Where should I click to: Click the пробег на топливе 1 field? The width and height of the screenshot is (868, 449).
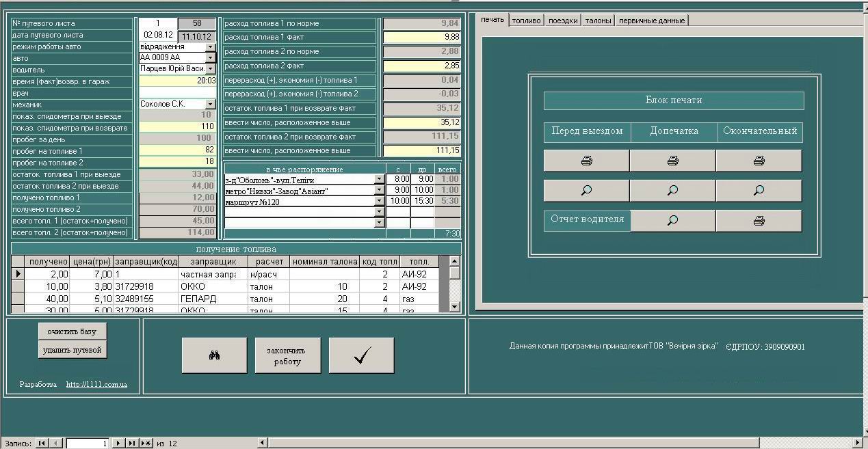[178, 150]
